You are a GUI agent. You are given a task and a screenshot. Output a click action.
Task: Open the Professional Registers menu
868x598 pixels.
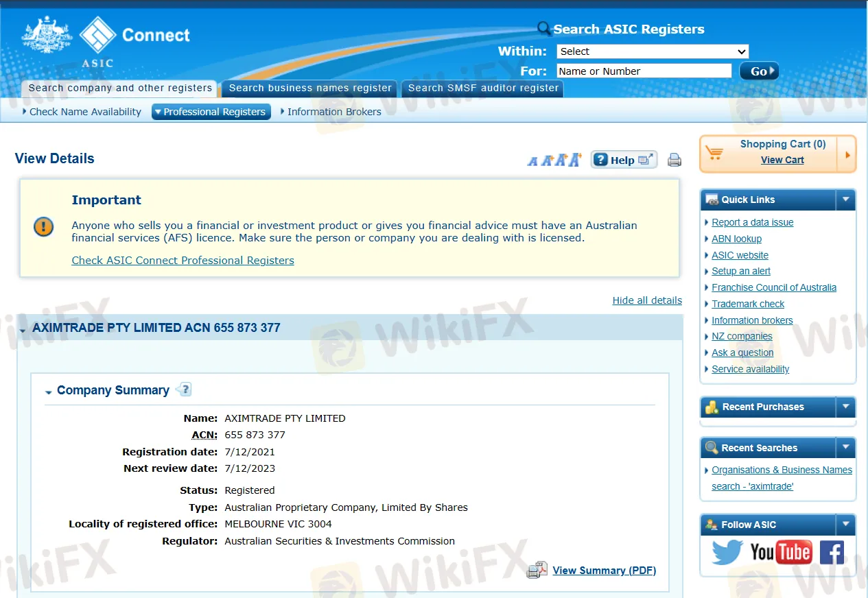tap(211, 112)
